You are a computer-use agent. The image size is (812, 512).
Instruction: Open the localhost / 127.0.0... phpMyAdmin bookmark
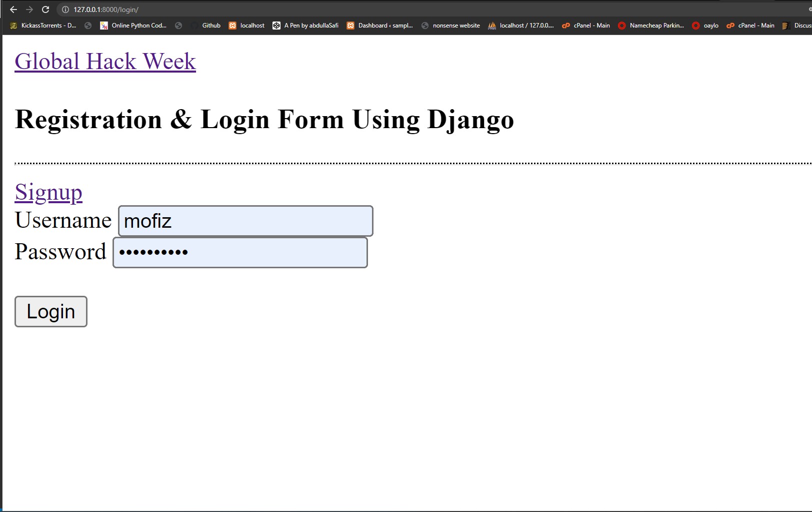pyautogui.click(x=521, y=26)
